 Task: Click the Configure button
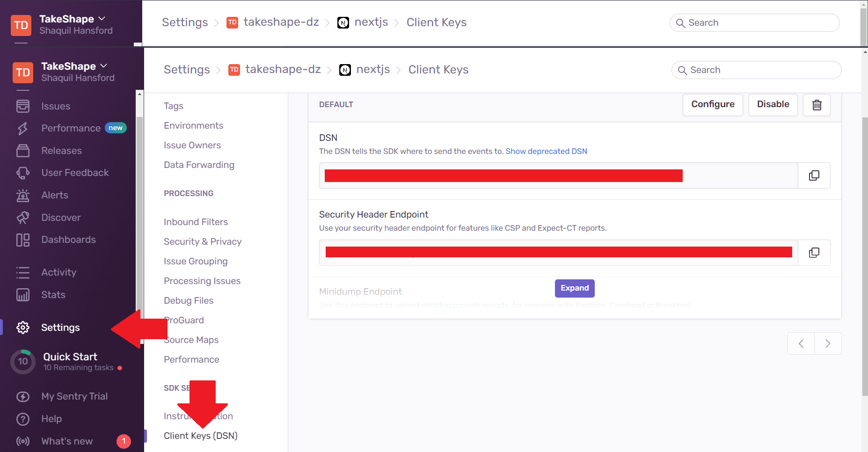(713, 104)
